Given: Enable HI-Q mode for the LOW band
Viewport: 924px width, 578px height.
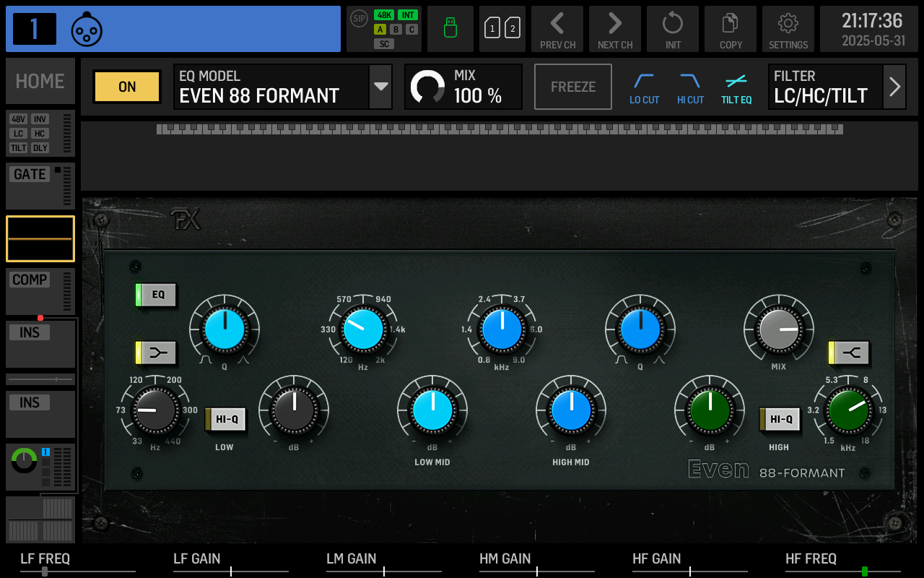Looking at the screenshot, I should (x=225, y=418).
